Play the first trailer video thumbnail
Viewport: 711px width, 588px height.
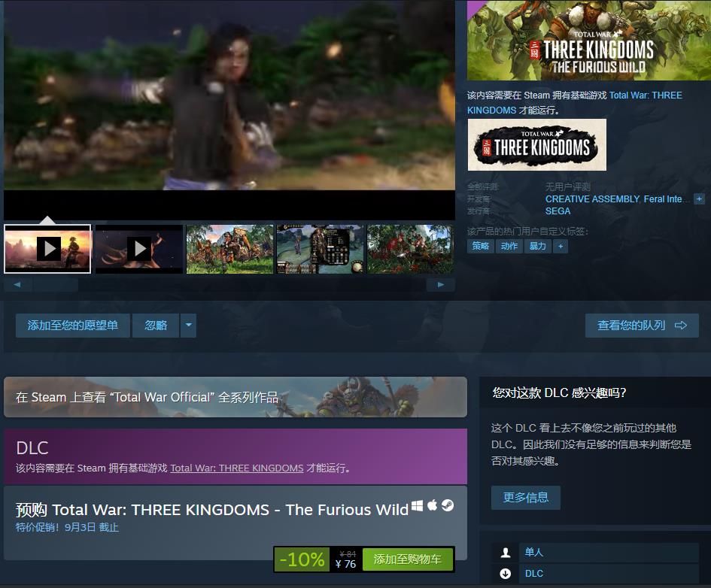tap(47, 249)
